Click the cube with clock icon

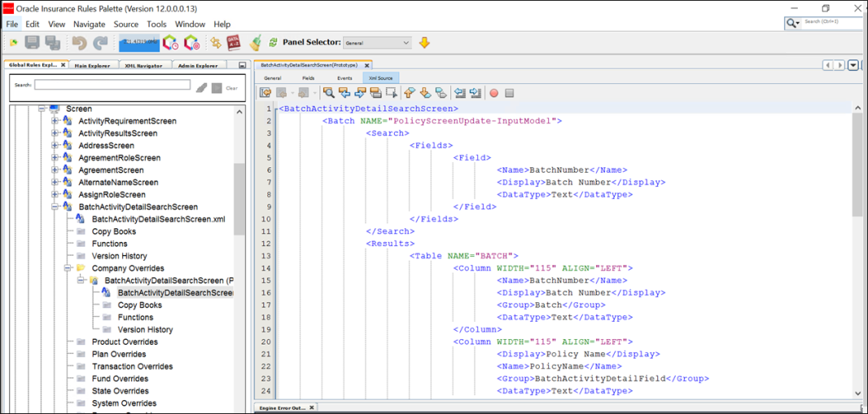pos(170,42)
